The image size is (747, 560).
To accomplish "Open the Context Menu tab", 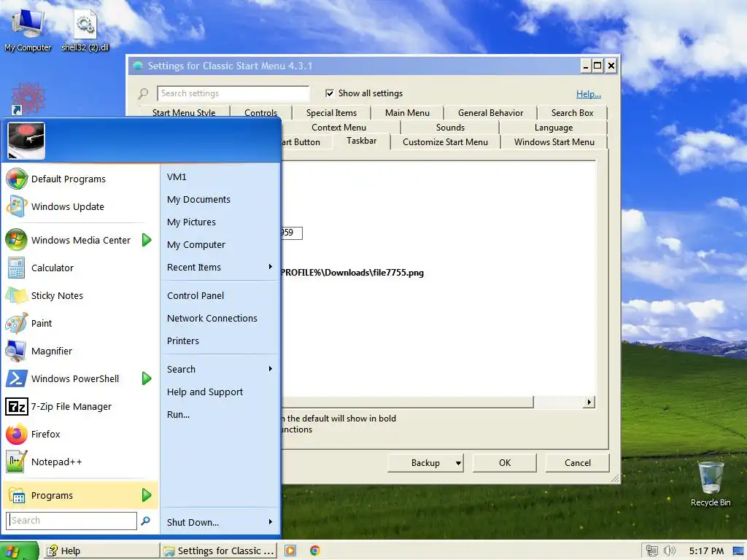I will pos(338,128).
